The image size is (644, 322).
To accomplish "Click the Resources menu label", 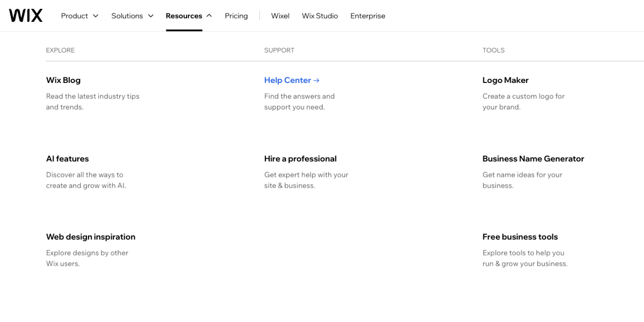I will point(184,16).
